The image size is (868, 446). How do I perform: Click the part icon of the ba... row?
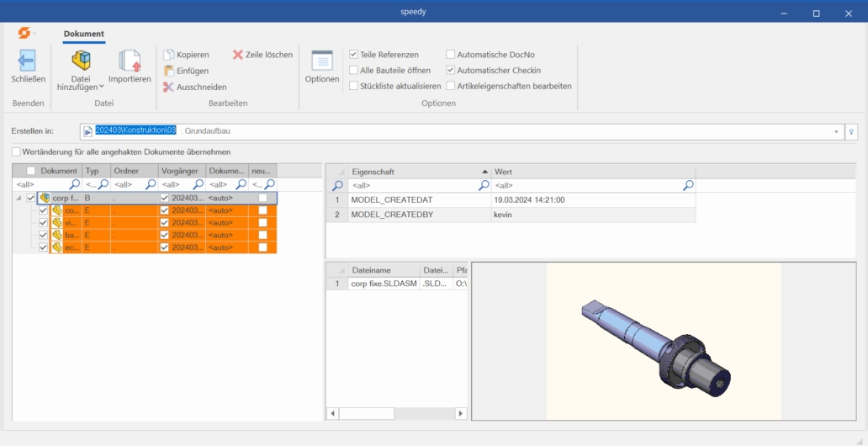point(56,235)
